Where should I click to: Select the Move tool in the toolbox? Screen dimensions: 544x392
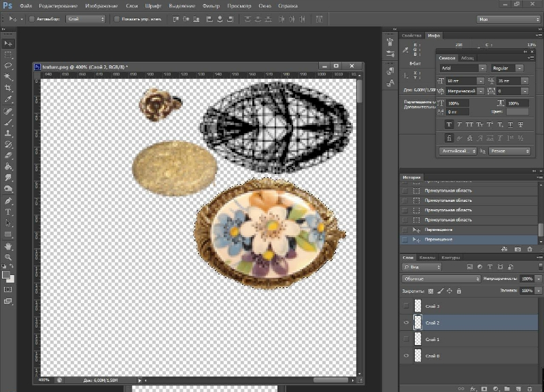pyautogui.click(x=8, y=43)
